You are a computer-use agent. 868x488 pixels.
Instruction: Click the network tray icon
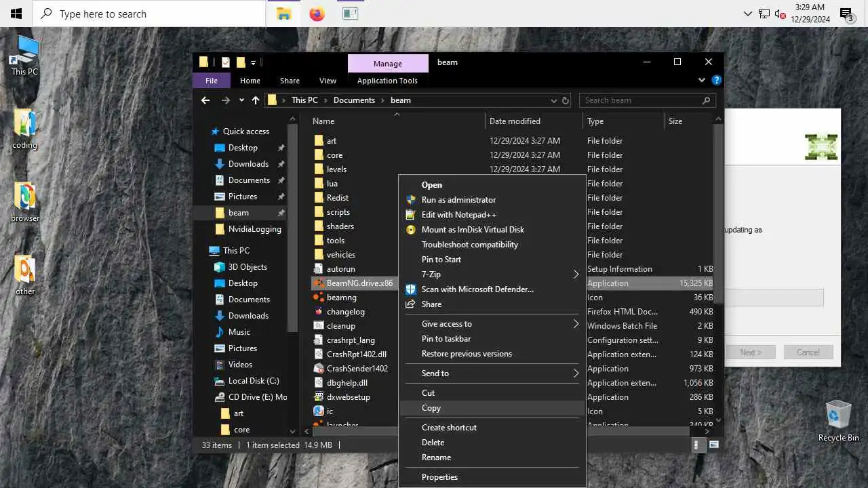(764, 14)
